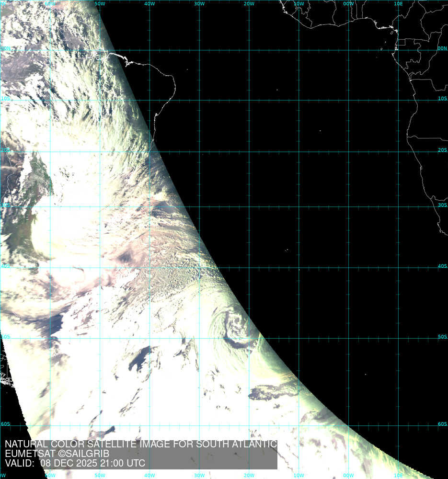
Task: Click the 40W longitude label at top
Action: (149, 4)
